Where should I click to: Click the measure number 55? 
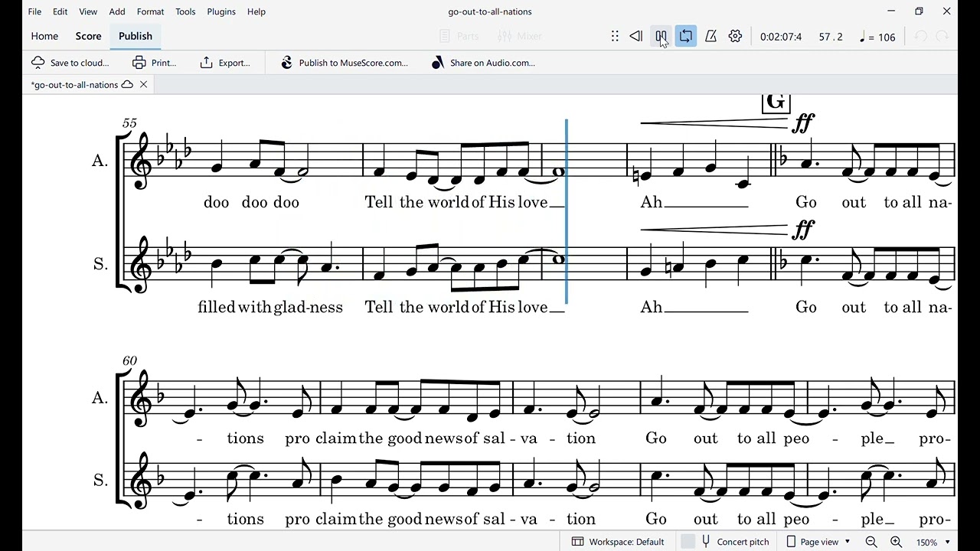pos(129,123)
